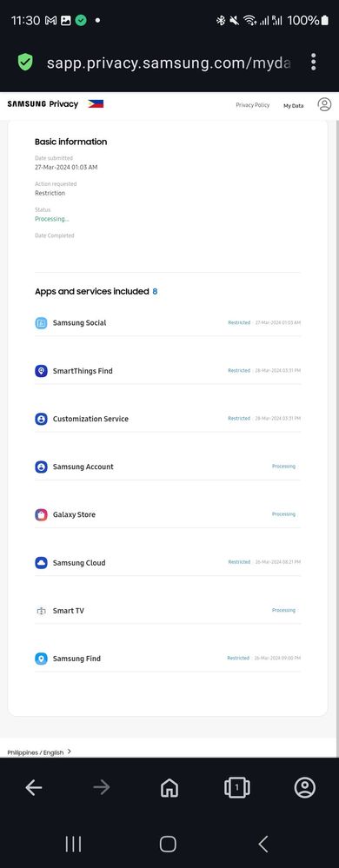Tap the Android home navigation button
The image size is (339, 868).
[168, 844]
